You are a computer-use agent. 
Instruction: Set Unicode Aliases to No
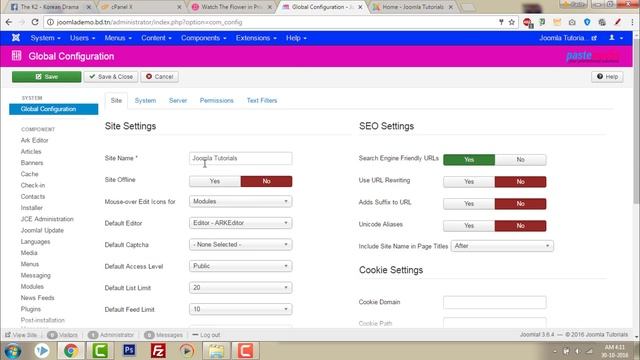pyautogui.click(x=520, y=226)
